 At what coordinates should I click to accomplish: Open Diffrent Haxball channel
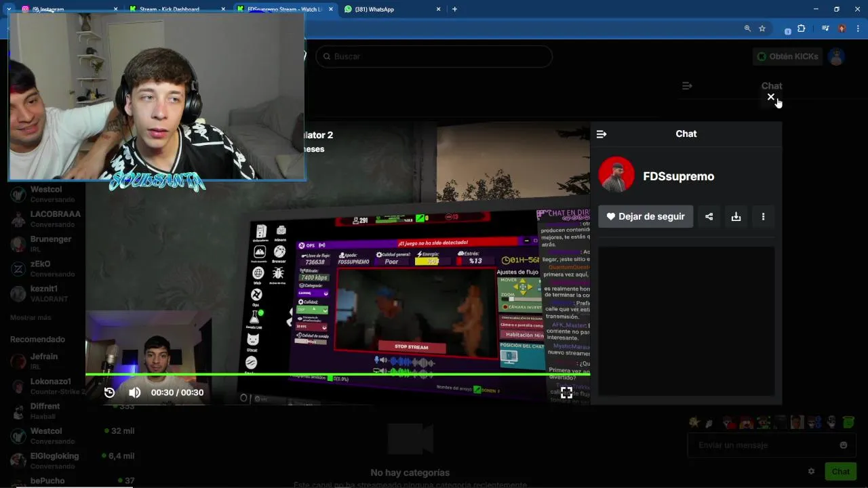coord(71,411)
